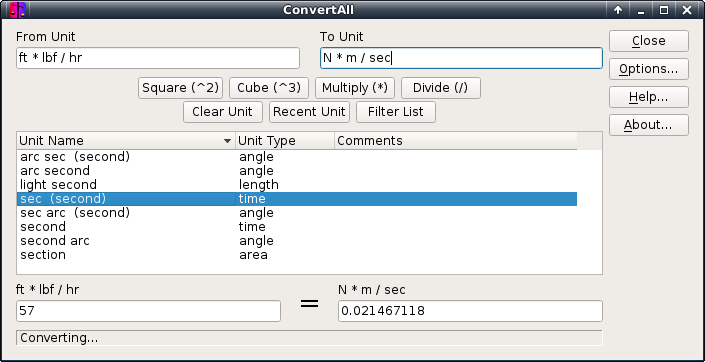705x362 pixels.
Task: Click the Close button in the side panel
Action: pyautogui.click(x=649, y=41)
